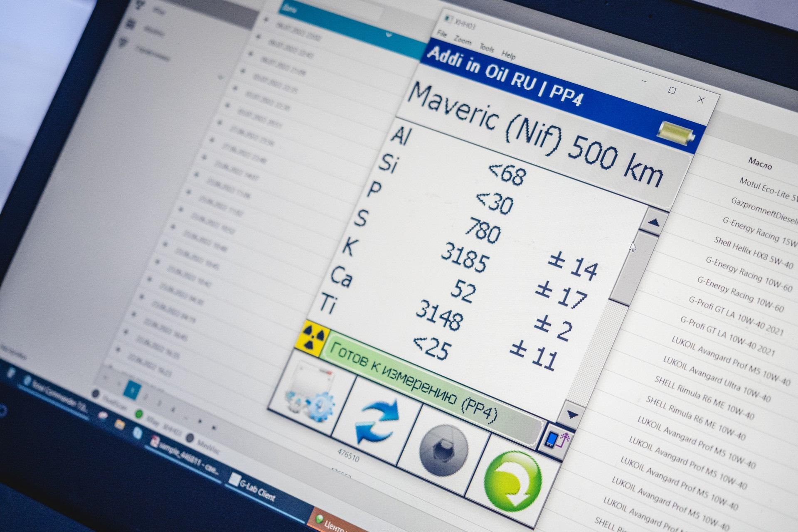Select the S element label
Screen dimensions: 798x532
[361, 217]
